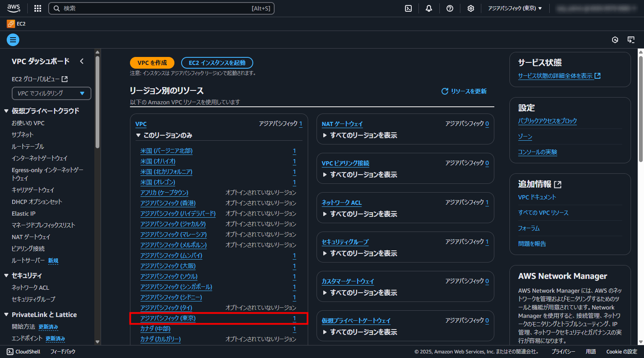Launch CloudShell from top bar icon
This screenshot has width=644, height=358.
click(x=408, y=8)
